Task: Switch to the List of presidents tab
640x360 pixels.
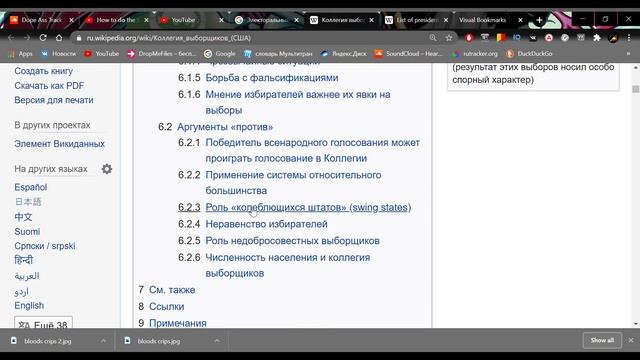Action: 411,20
